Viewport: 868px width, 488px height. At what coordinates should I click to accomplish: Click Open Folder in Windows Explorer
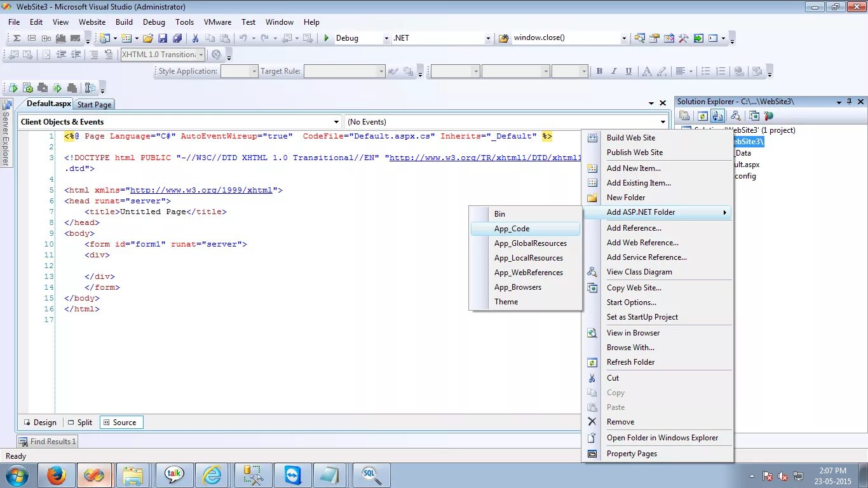click(x=658, y=438)
